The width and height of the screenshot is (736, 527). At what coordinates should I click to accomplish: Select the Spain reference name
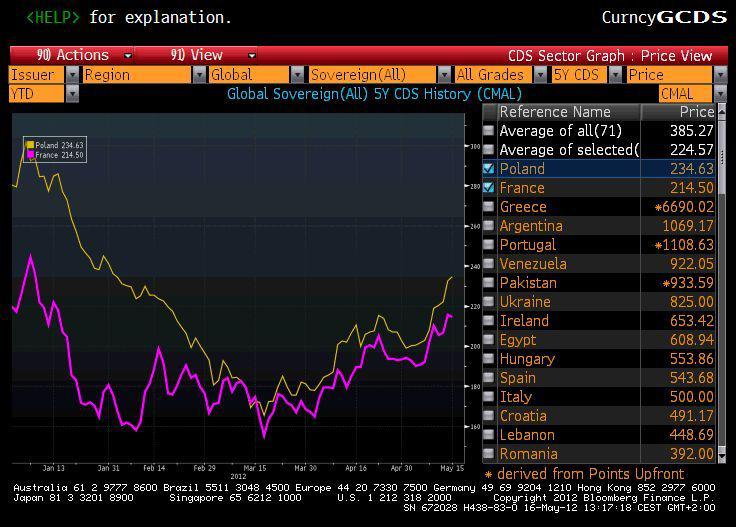coord(517,378)
